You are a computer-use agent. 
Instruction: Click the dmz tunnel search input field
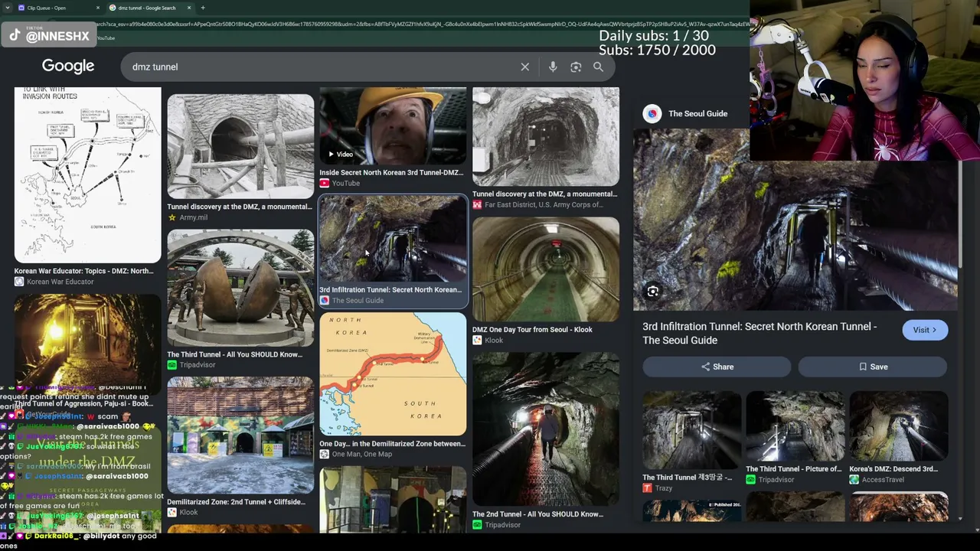[x=322, y=67]
